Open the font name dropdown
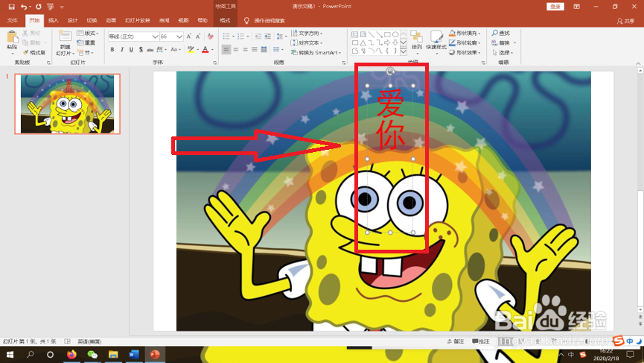 (155, 37)
